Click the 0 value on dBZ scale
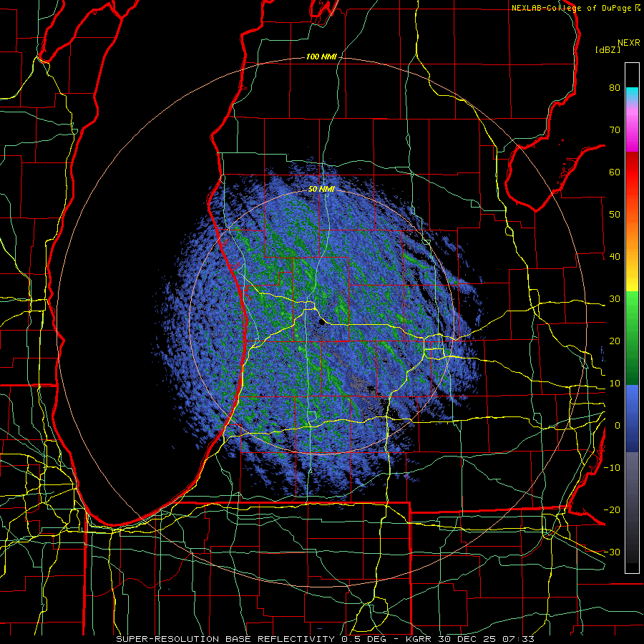The height and width of the screenshot is (644, 644). coord(618,426)
